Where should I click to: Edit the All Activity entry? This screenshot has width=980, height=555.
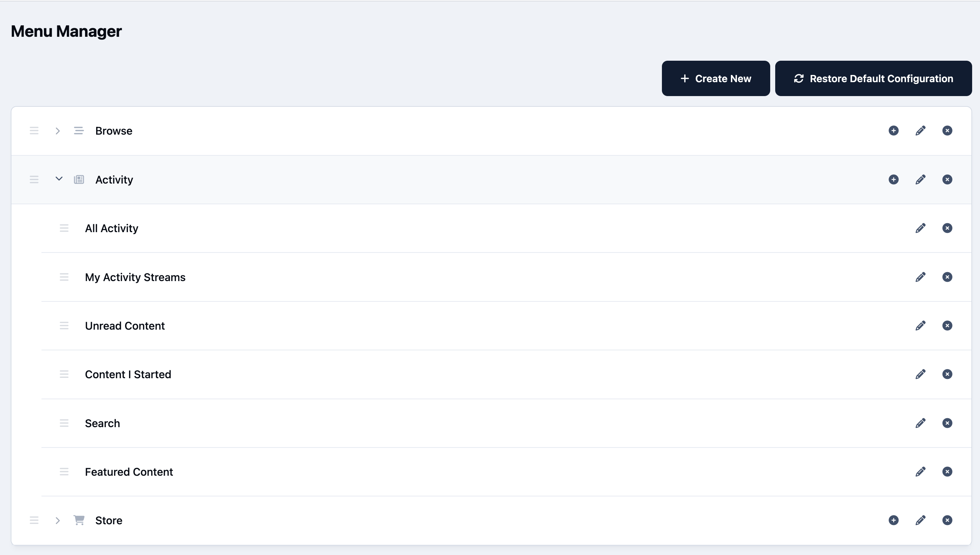(920, 228)
